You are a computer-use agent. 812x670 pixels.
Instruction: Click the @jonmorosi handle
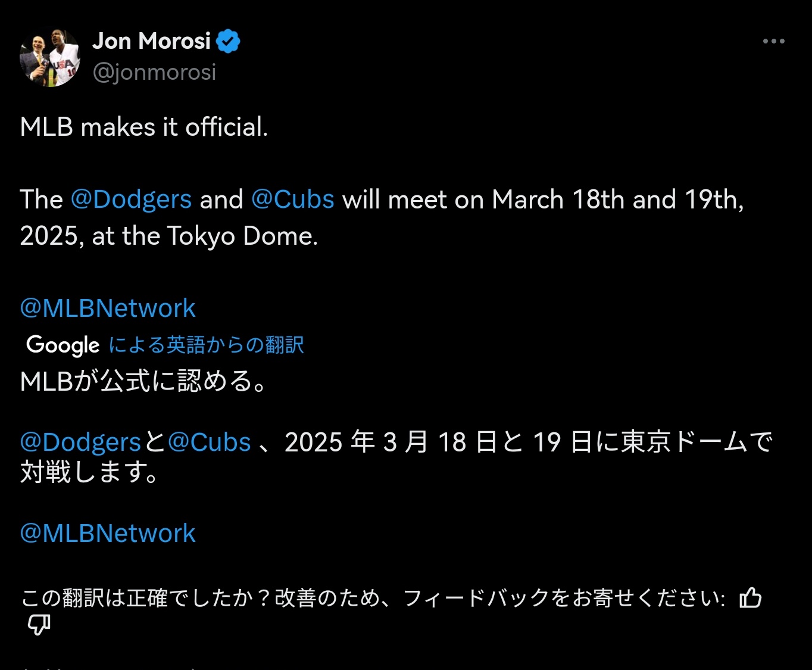(x=154, y=72)
